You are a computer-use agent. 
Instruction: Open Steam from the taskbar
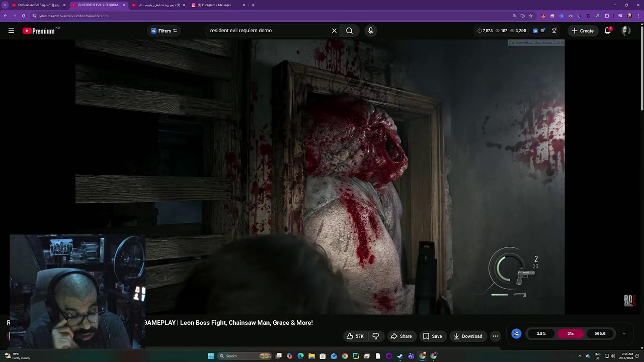[x=399, y=356]
